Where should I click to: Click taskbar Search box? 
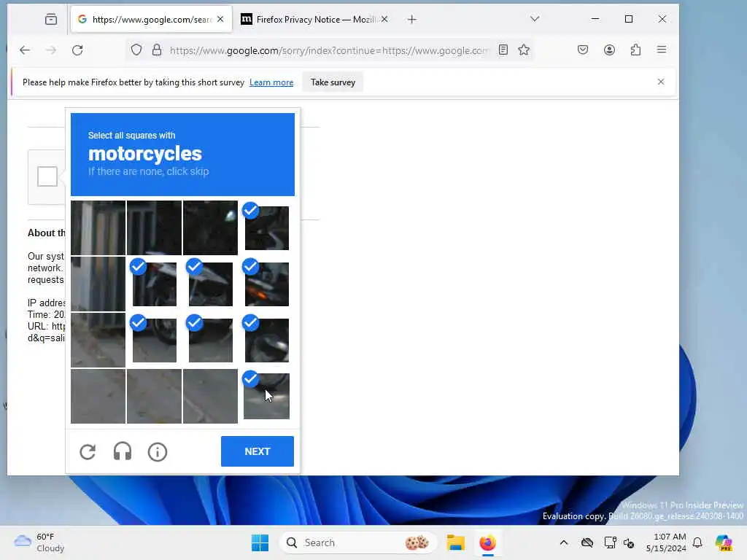pos(357,542)
